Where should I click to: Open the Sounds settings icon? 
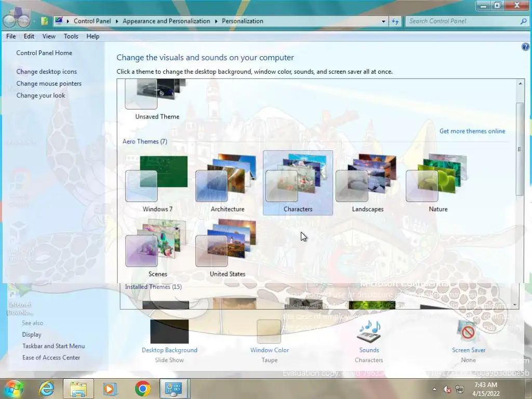click(369, 331)
